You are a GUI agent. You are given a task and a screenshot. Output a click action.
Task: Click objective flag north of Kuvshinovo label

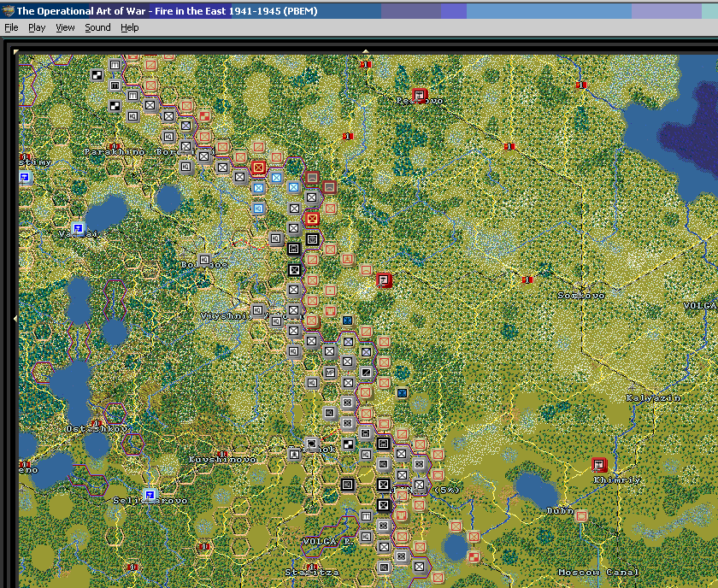223,454
